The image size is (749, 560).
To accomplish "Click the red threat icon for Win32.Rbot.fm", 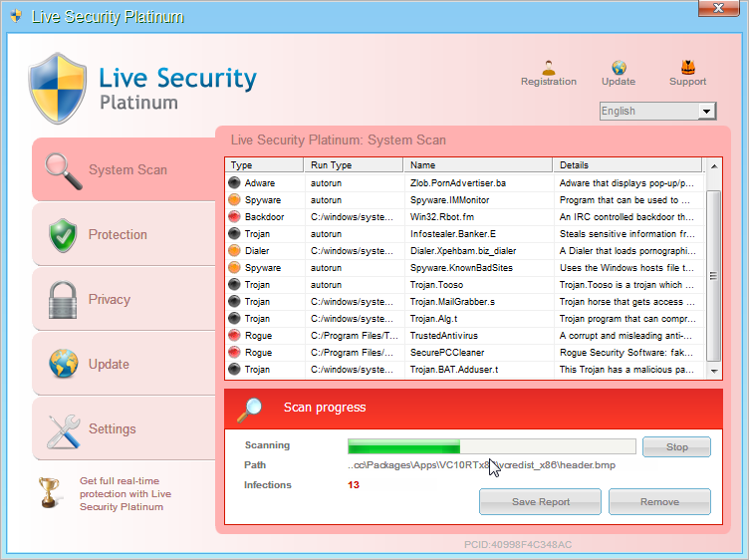I will point(234,216).
